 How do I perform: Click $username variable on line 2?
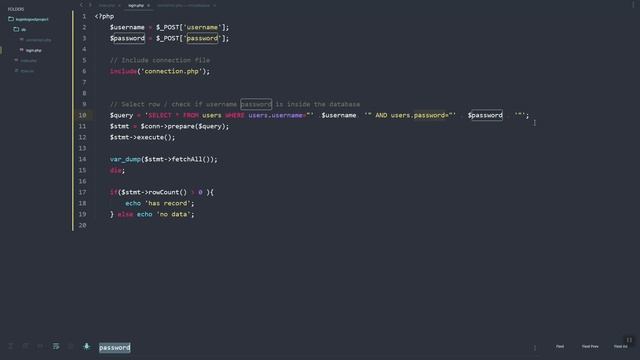pyautogui.click(x=127, y=27)
